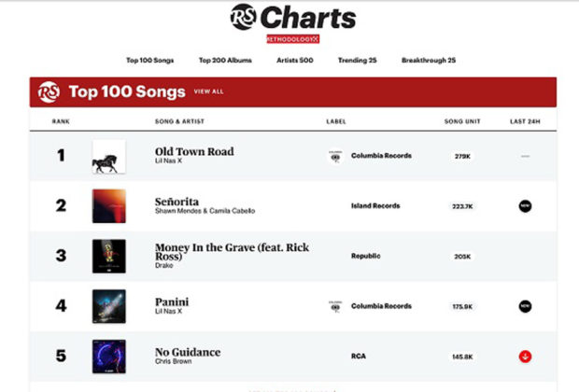The width and height of the screenshot is (579, 392).
Task: Open the Señorita album artwork
Action: 108,205
